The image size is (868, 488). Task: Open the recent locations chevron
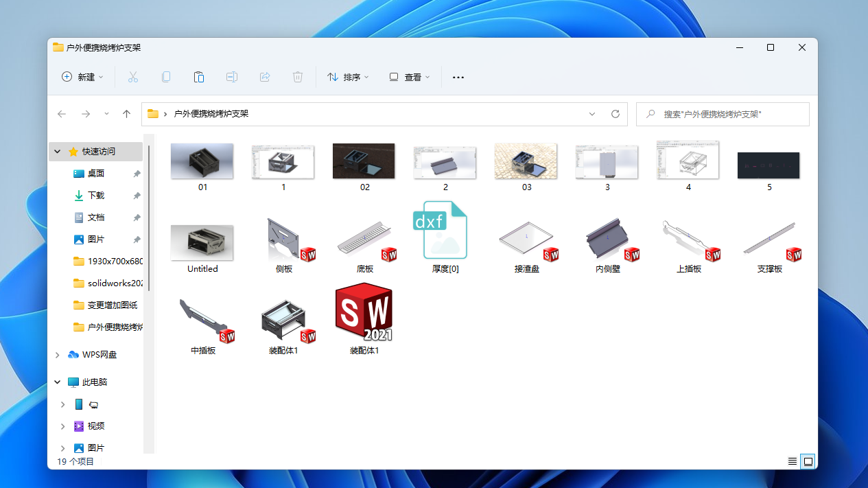(x=106, y=114)
